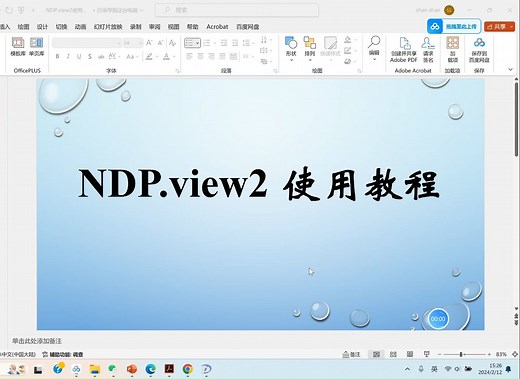Align paragraph text to the right
Screen dimensions: 520x379
click(211, 56)
